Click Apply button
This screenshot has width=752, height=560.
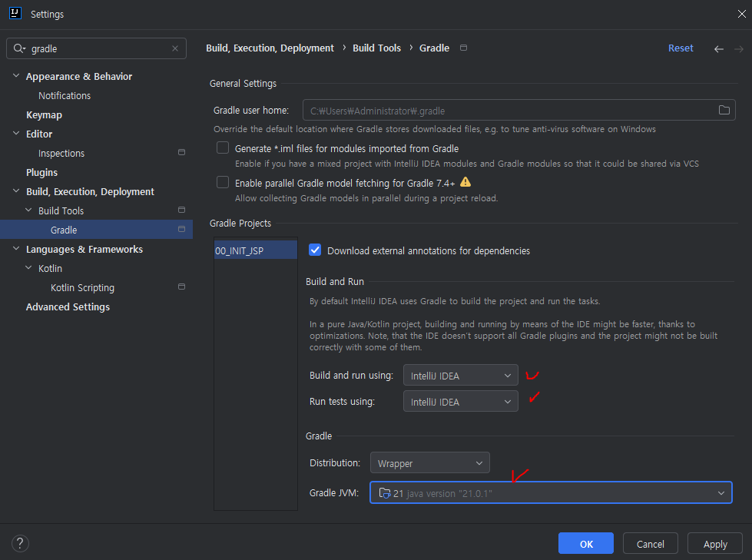[x=715, y=544]
